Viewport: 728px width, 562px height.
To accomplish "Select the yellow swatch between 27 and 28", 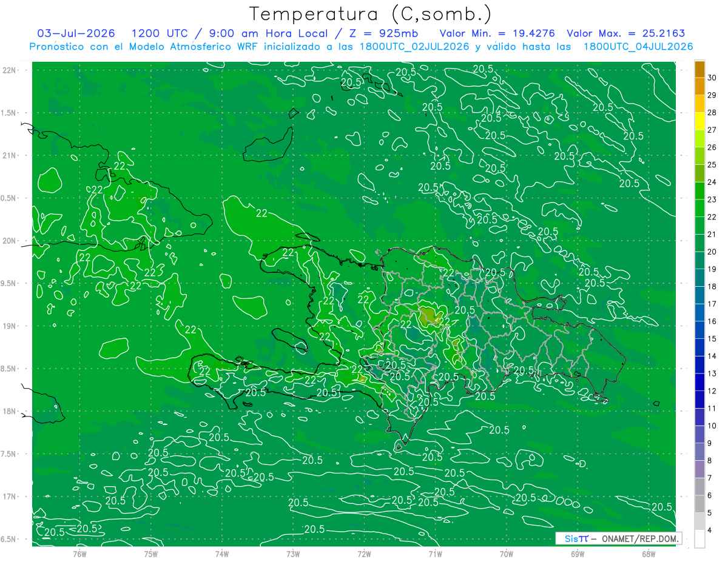I will [x=699, y=121].
